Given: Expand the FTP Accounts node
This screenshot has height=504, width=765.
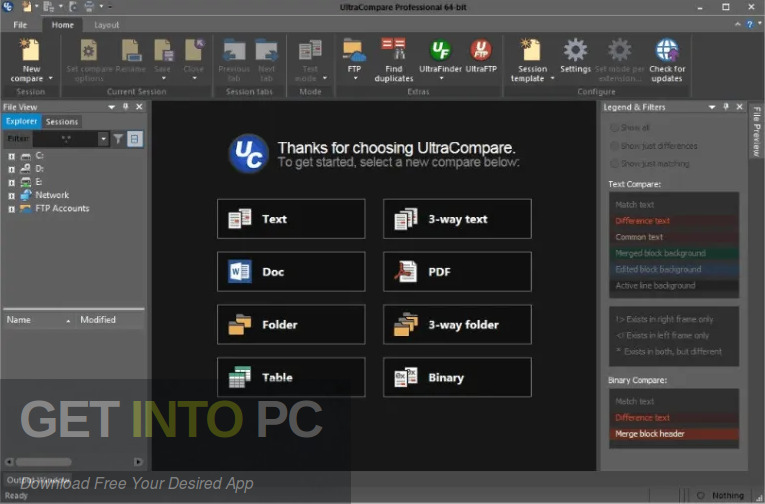Looking at the screenshot, I should pos(11,209).
